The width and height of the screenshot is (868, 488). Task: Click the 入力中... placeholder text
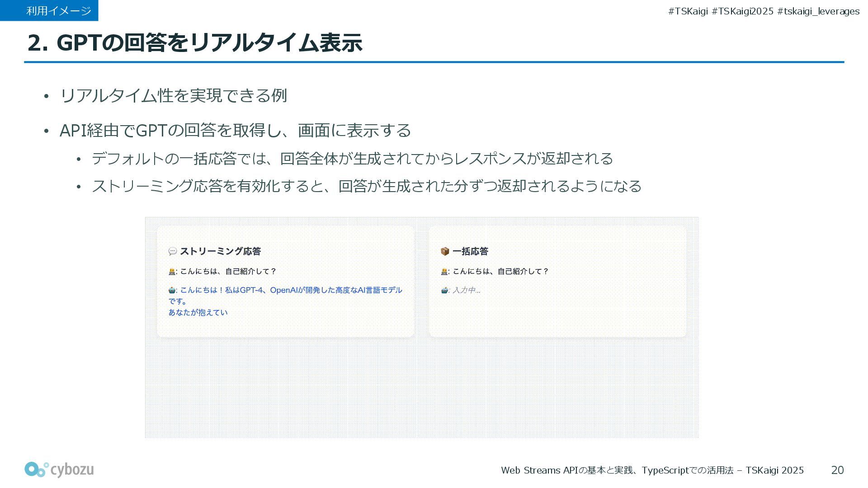(x=466, y=290)
